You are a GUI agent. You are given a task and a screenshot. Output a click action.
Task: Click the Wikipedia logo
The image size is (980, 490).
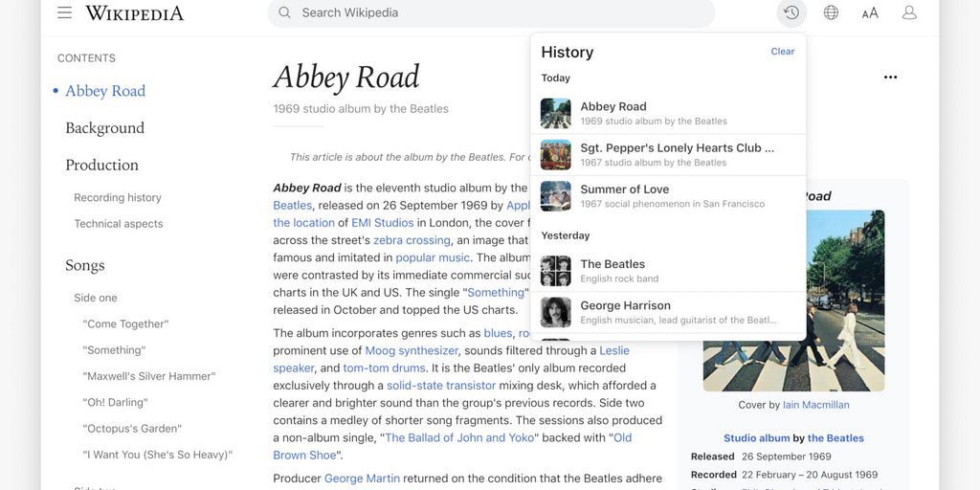[135, 12]
